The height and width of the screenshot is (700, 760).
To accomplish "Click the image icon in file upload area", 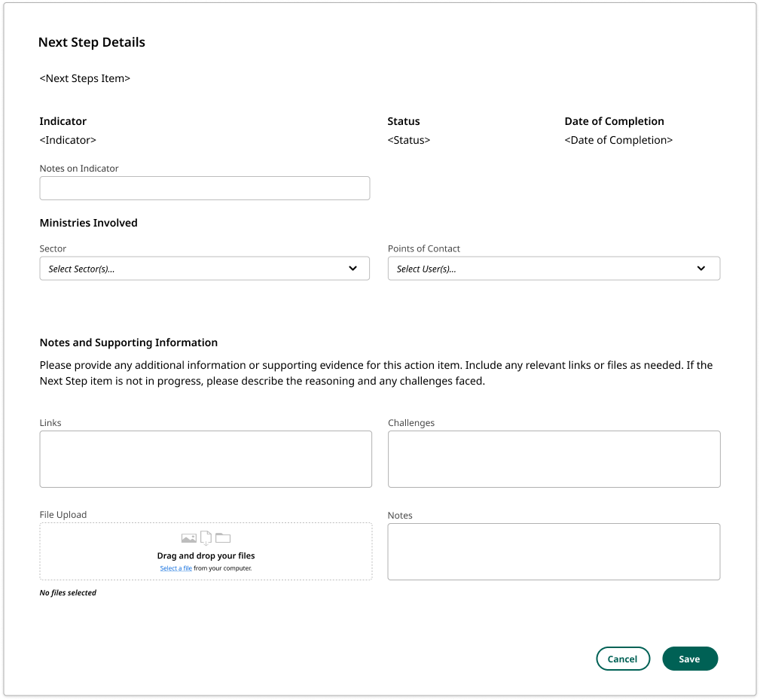I will (188, 538).
